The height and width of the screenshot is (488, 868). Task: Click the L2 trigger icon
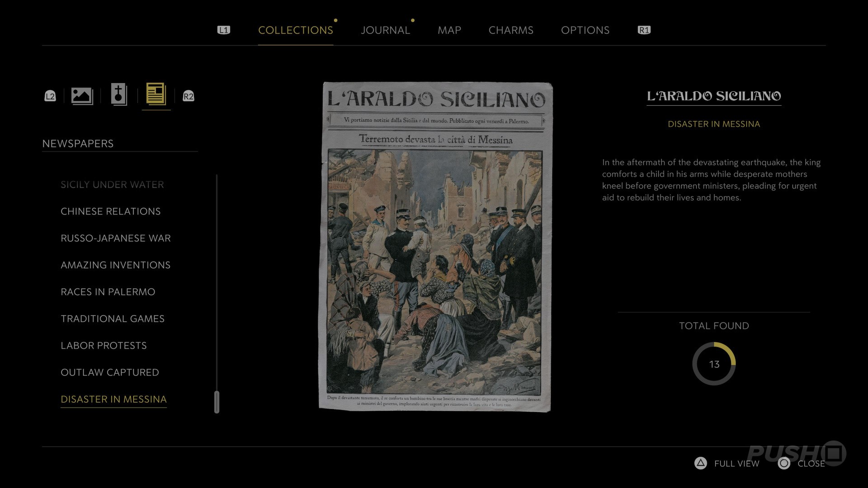pyautogui.click(x=50, y=96)
